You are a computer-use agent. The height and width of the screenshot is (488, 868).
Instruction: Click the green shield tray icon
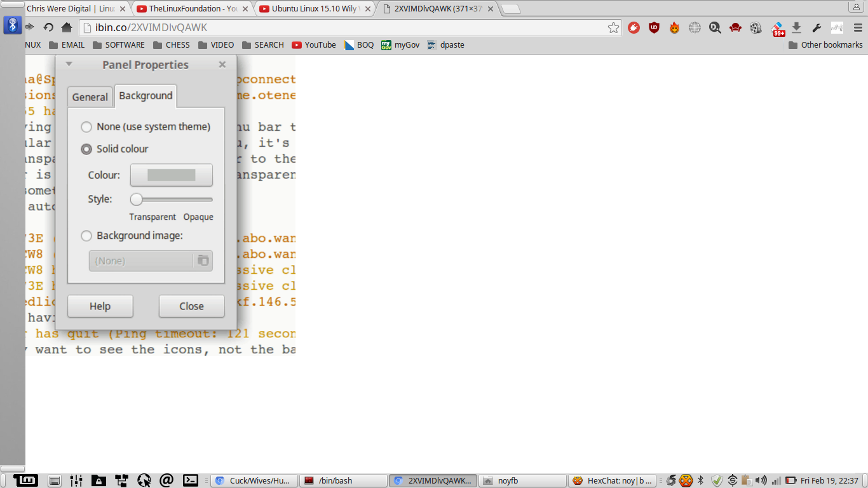coord(717,481)
